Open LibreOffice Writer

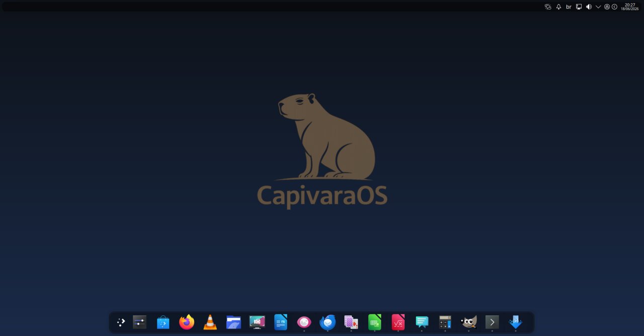281,322
